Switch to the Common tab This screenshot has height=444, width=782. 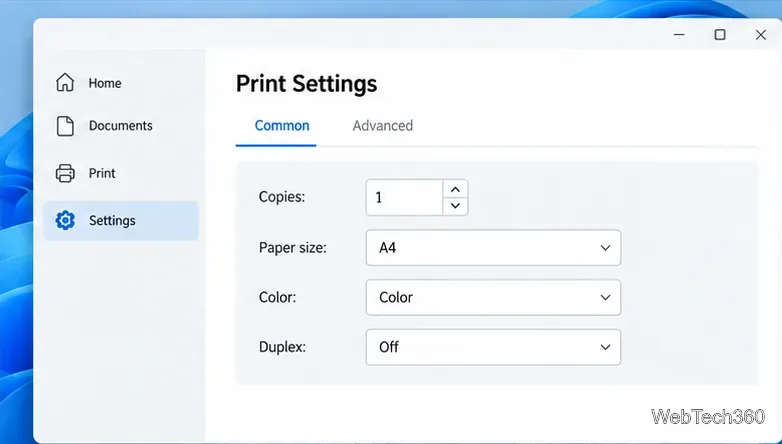coord(282,126)
